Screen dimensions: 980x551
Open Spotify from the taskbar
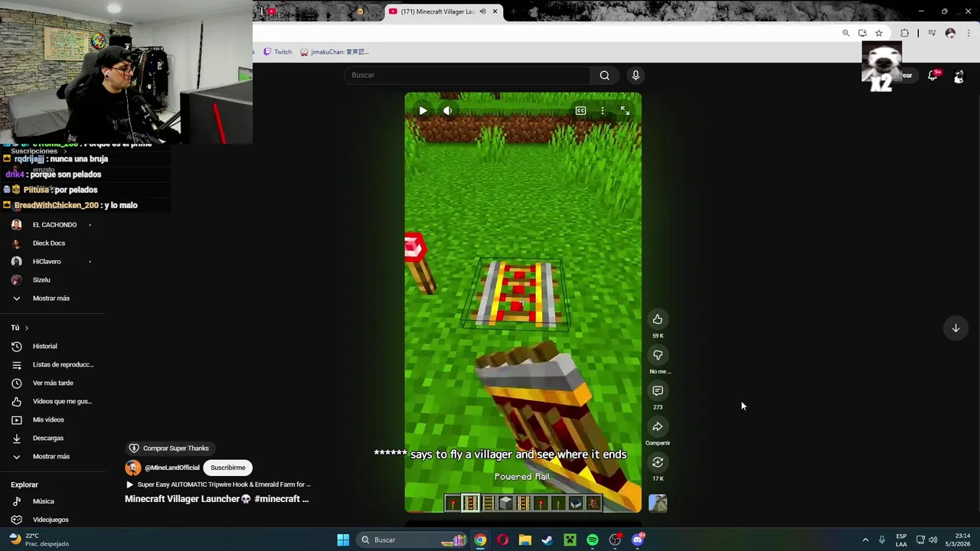click(593, 540)
